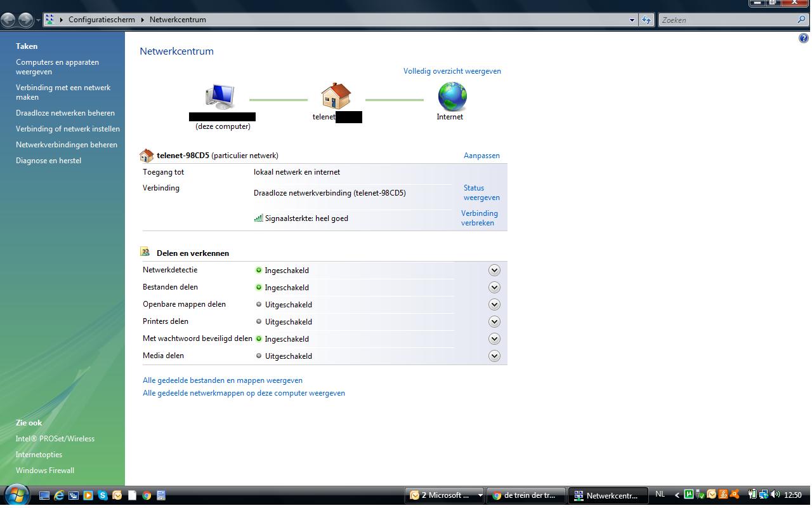Open the help question mark icon
This screenshot has width=812, height=508.
pos(804,39)
